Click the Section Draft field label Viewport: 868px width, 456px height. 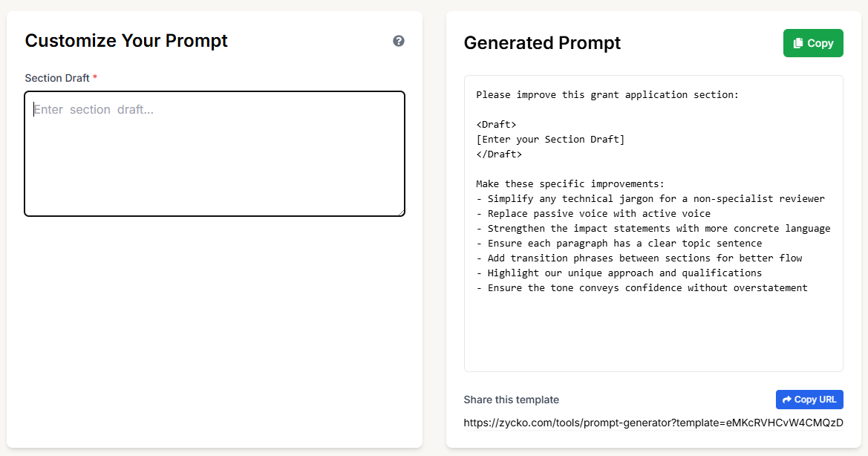[x=59, y=78]
